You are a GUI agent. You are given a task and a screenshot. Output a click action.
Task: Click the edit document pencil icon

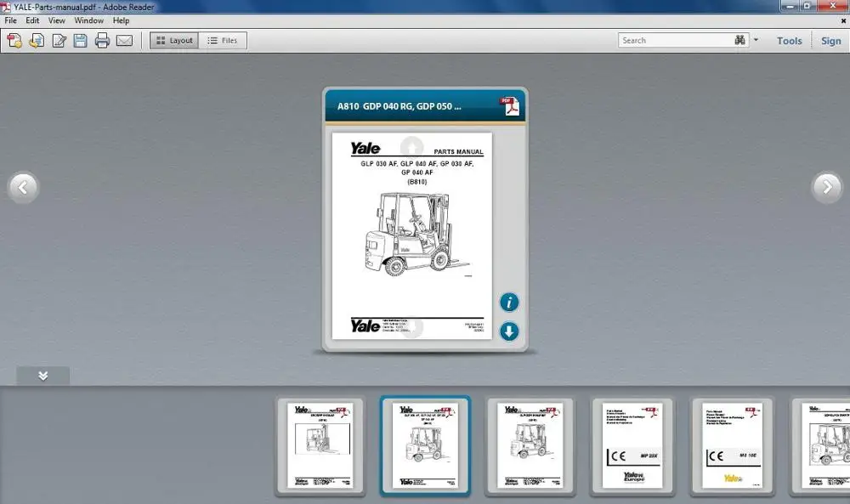click(59, 41)
